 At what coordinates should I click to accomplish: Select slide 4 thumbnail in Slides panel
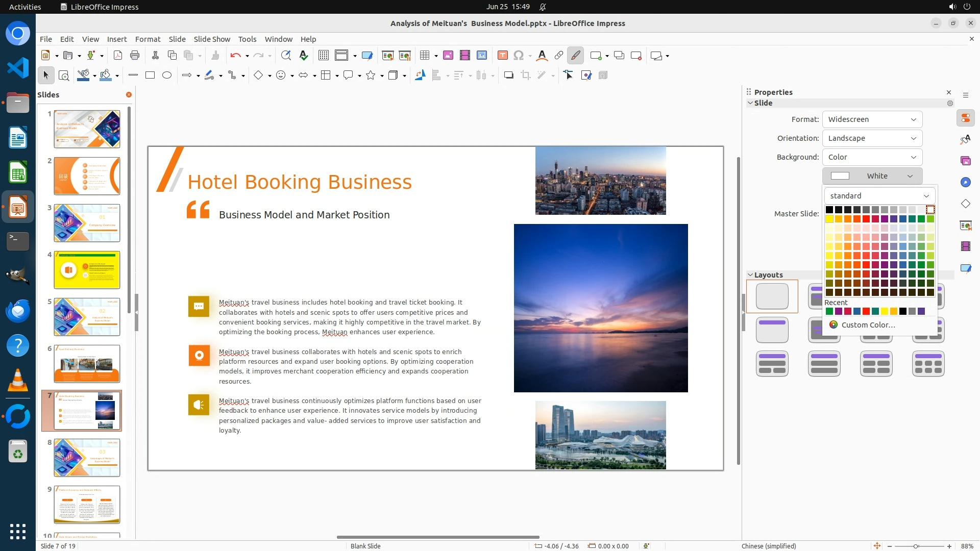87,270
